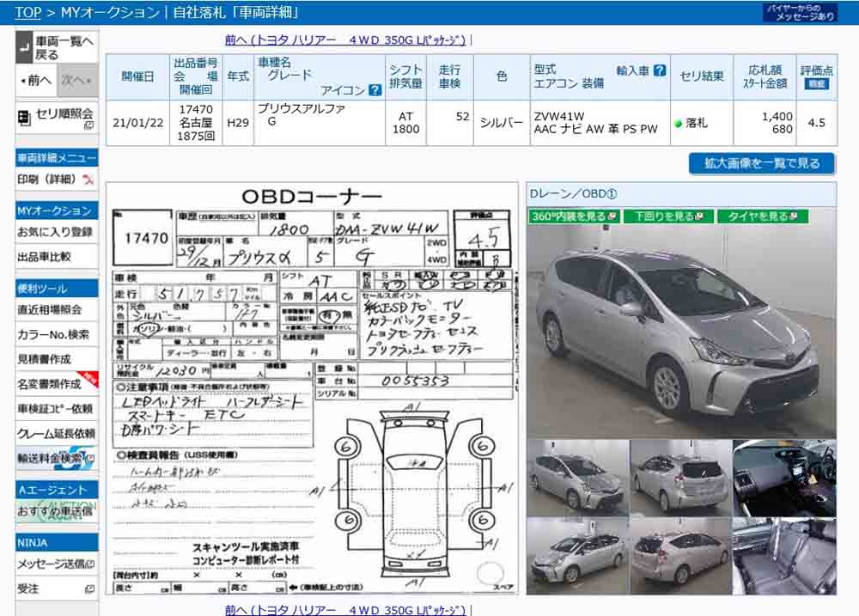859x616 pixels.
Task: Open the lower 前へ (トヨタ ハリアー) link
Action: pos(345,609)
